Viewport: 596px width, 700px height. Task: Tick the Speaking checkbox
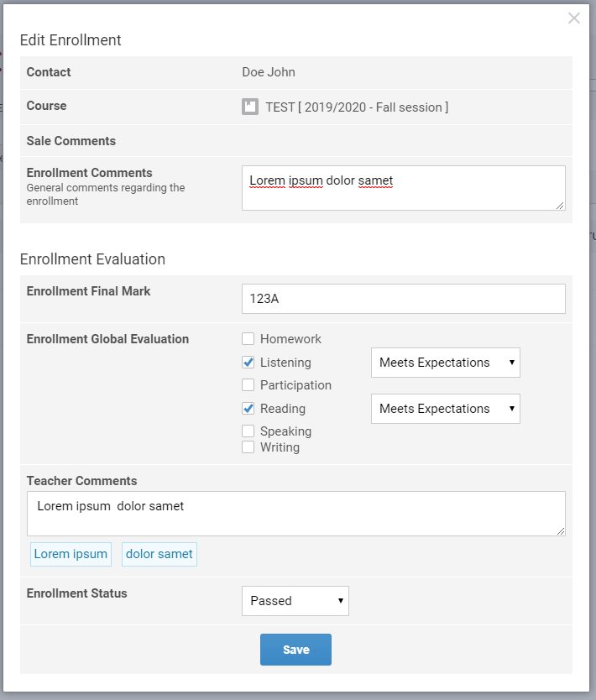click(248, 431)
